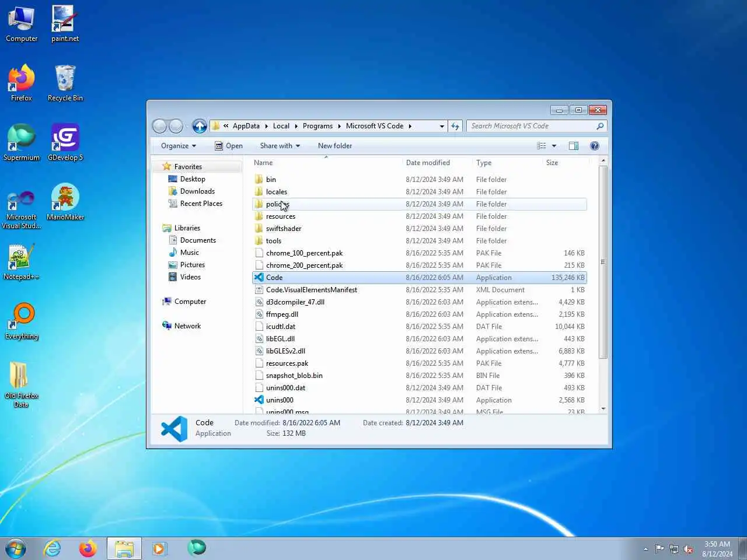
Task: Launch paint.net from the desktop
Action: (65, 24)
